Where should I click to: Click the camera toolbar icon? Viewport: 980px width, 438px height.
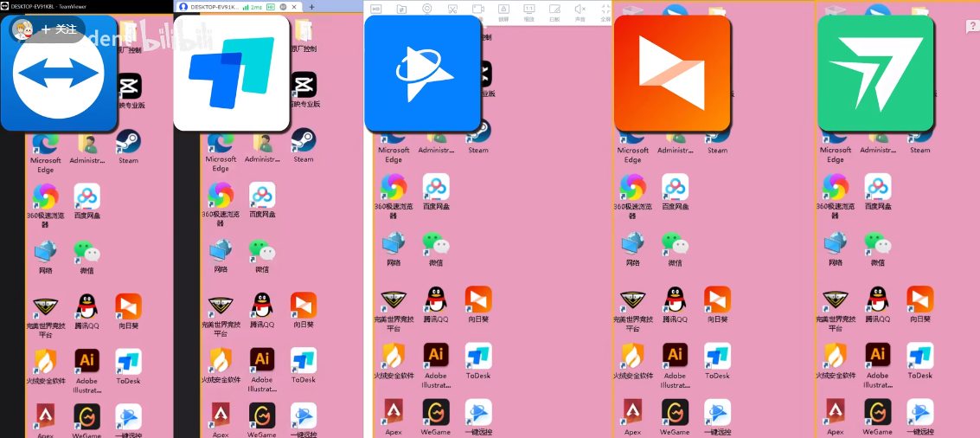point(427,9)
